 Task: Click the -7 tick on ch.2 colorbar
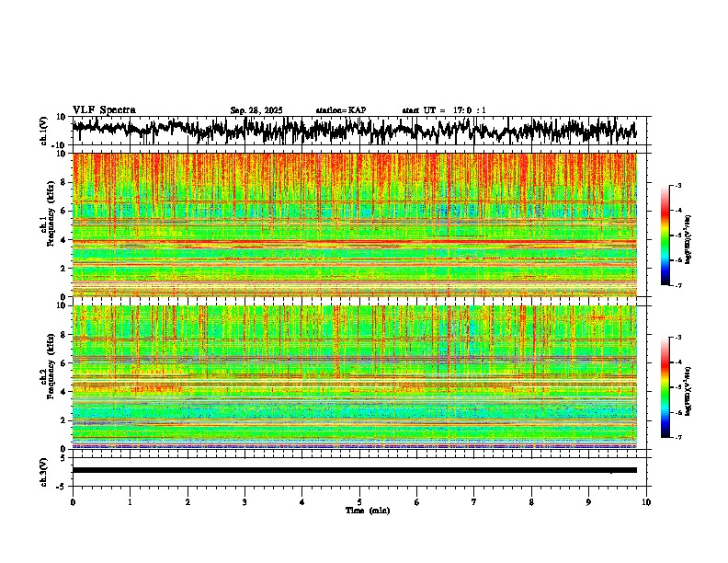pyautogui.click(x=678, y=437)
